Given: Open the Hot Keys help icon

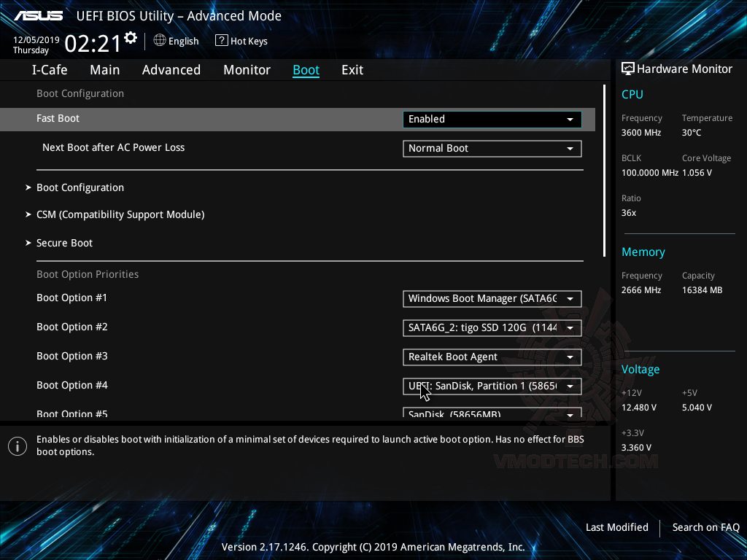Looking at the screenshot, I should (x=220, y=41).
